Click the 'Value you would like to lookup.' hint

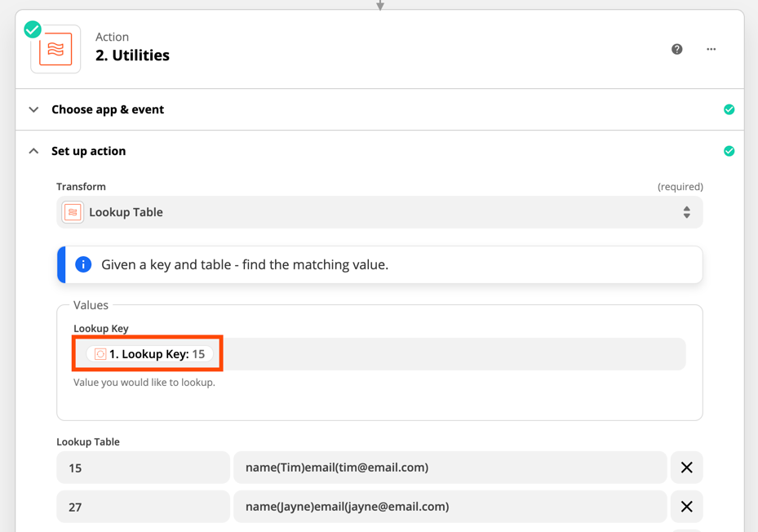(144, 383)
